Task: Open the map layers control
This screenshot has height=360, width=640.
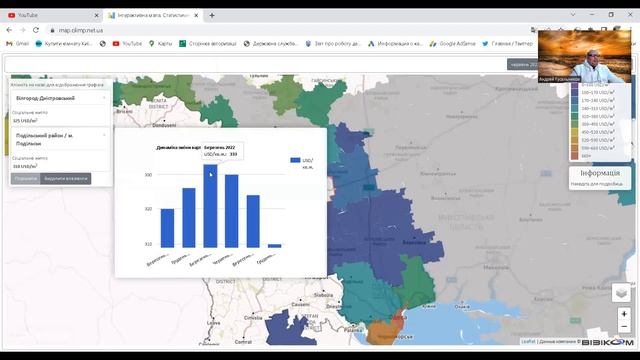Action: pyautogui.click(x=621, y=292)
